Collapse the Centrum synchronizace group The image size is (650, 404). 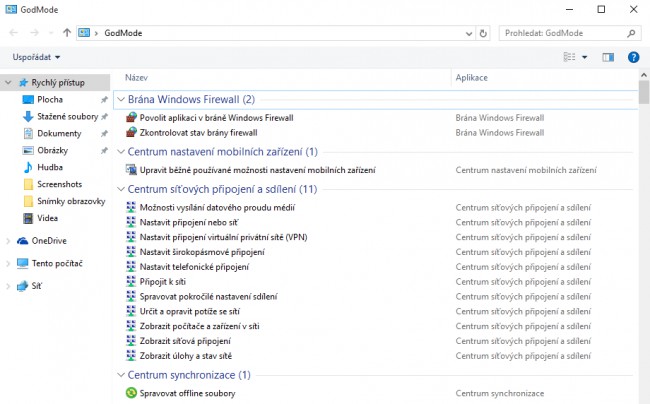click(x=121, y=375)
